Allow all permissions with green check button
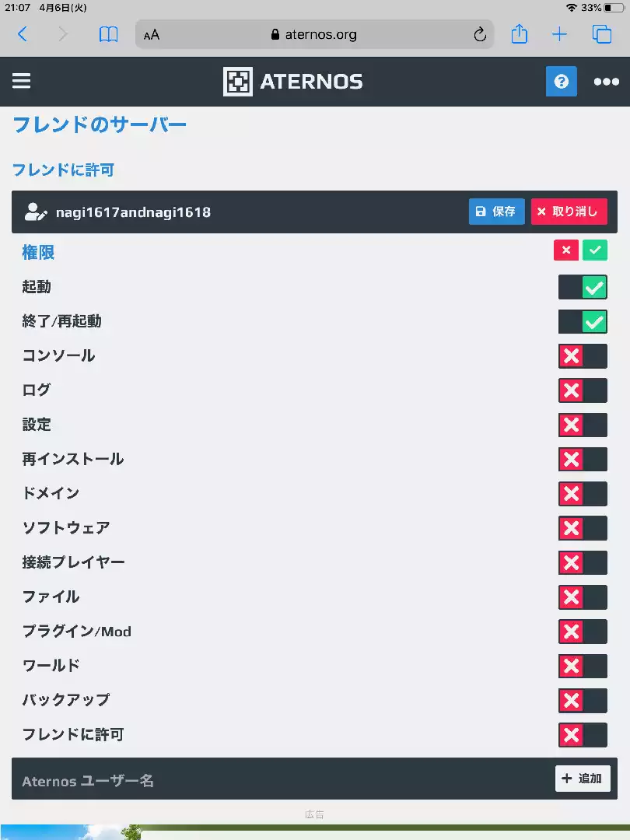 tap(595, 250)
